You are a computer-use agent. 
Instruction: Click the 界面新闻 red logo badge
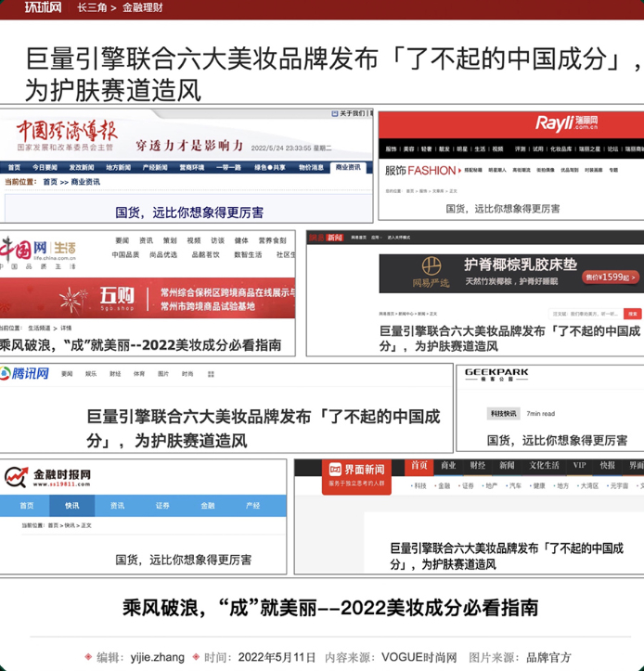pyautogui.click(x=356, y=477)
